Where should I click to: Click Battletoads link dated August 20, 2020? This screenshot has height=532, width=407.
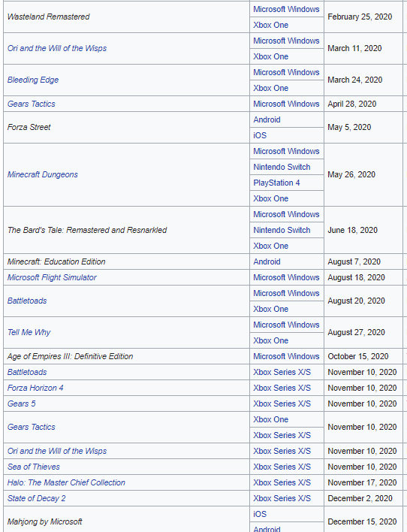(27, 301)
